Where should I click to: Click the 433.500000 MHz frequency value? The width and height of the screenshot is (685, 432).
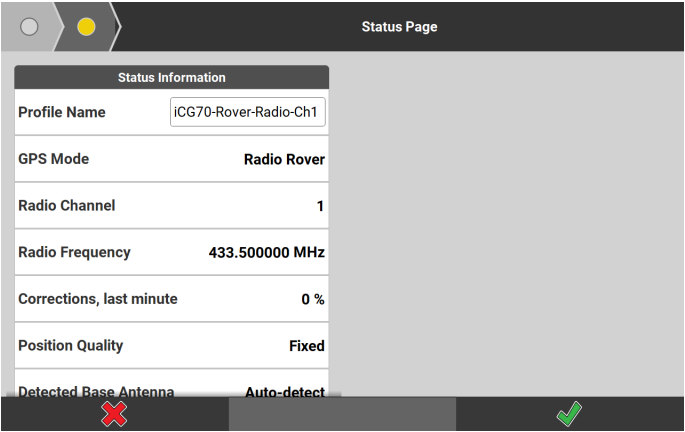coord(266,253)
